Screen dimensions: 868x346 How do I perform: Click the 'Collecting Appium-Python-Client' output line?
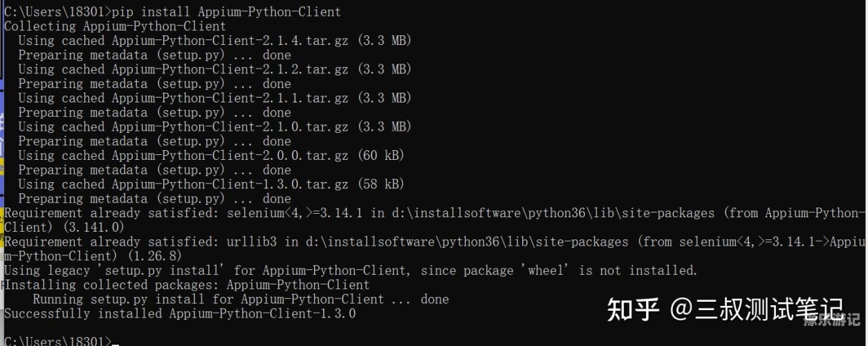[115, 26]
